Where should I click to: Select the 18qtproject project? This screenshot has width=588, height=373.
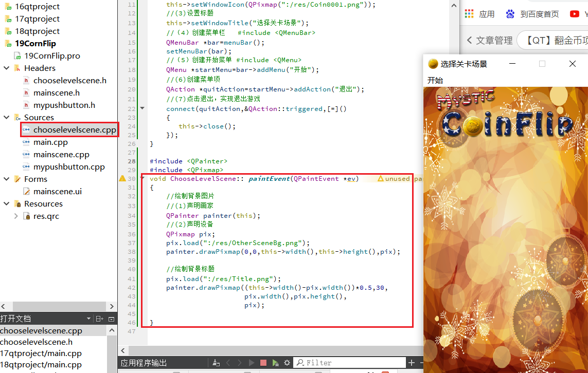tap(37, 31)
